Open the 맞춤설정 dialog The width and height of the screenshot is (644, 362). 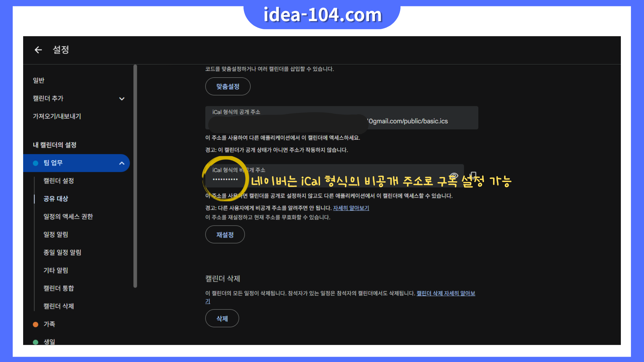click(228, 86)
